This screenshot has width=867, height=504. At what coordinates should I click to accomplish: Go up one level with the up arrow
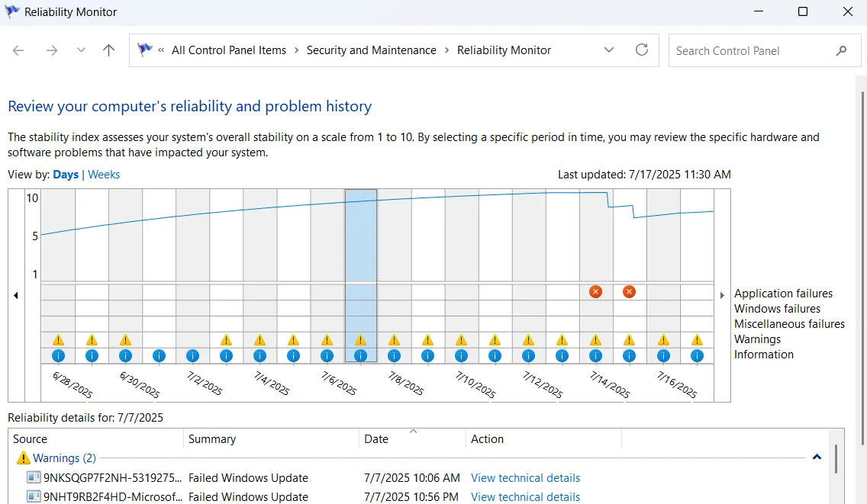(108, 50)
